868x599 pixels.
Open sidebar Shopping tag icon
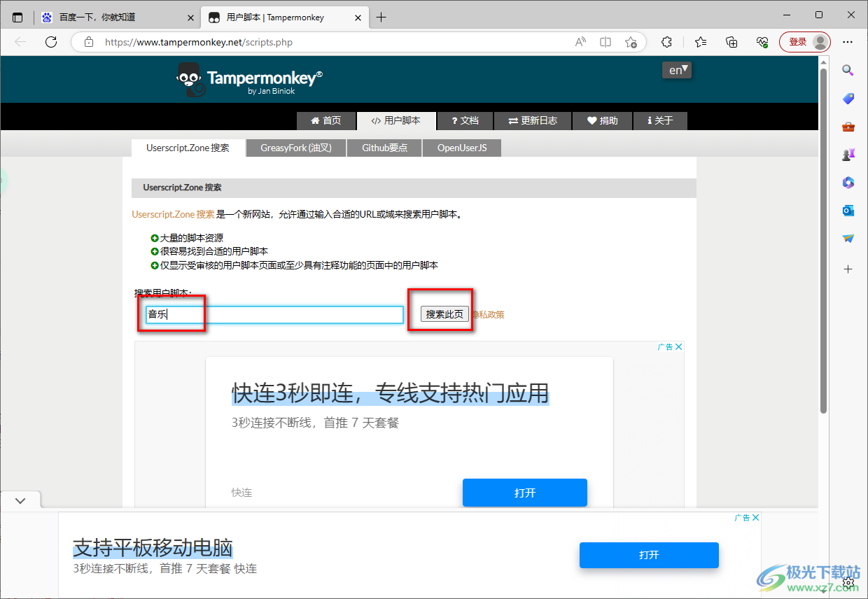click(848, 99)
